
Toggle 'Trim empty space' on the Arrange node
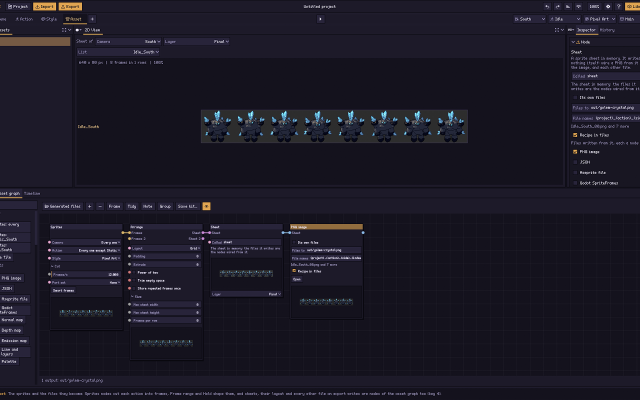pyautogui.click(x=134, y=280)
